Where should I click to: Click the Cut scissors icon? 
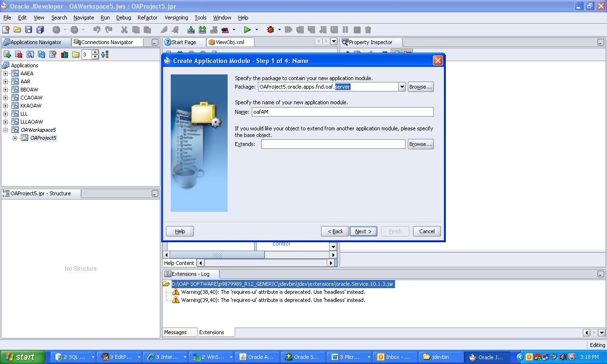click(x=124, y=29)
